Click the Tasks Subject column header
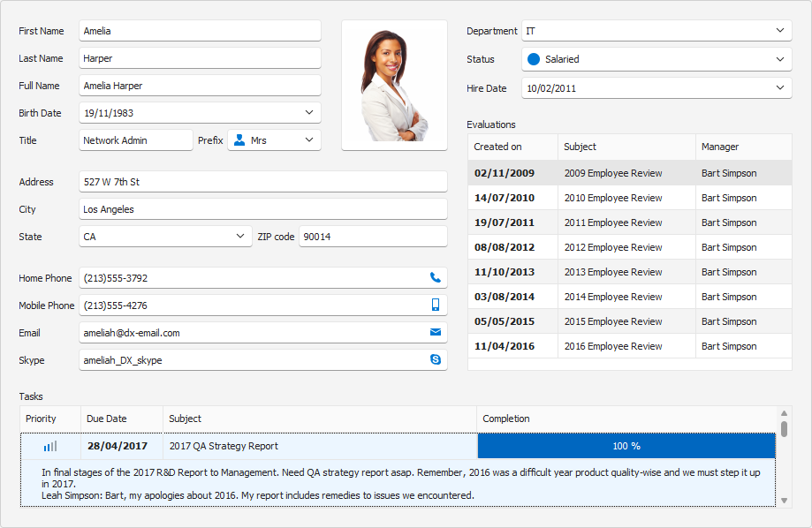812x528 pixels. click(320, 419)
